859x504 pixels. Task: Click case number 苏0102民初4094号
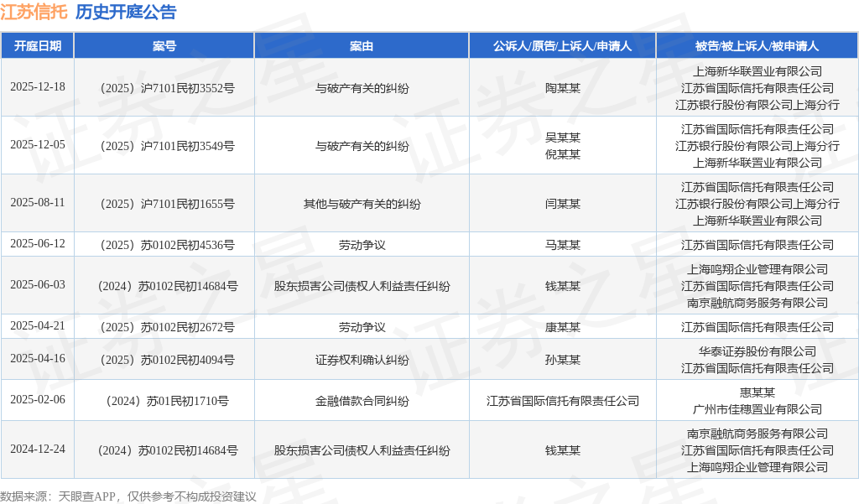187,360
